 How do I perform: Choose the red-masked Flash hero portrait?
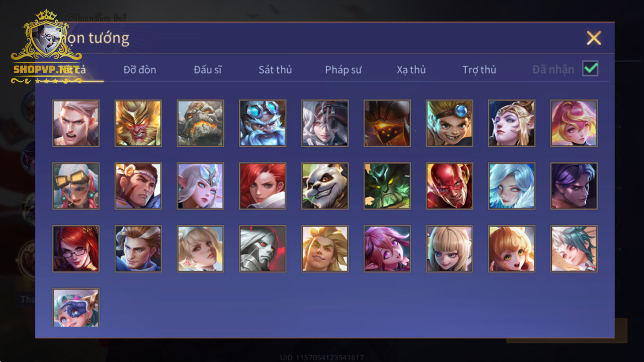[449, 186]
